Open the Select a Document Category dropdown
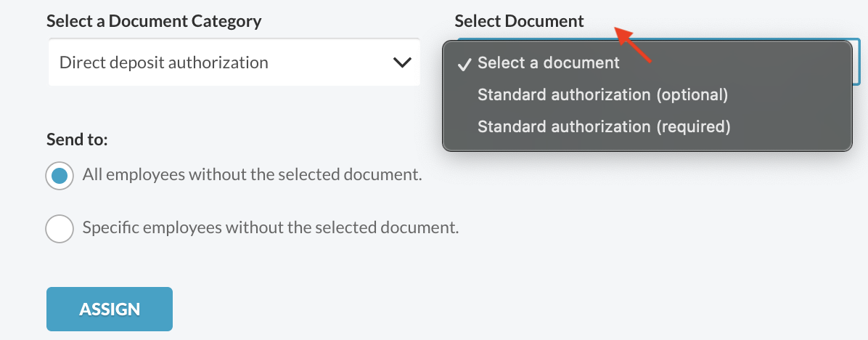868x340 pixels. pyautogui.click(x=234, y=62)
